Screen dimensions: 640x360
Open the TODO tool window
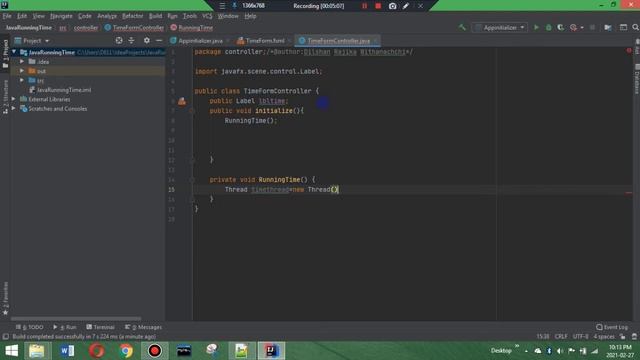tap(29, 327)
